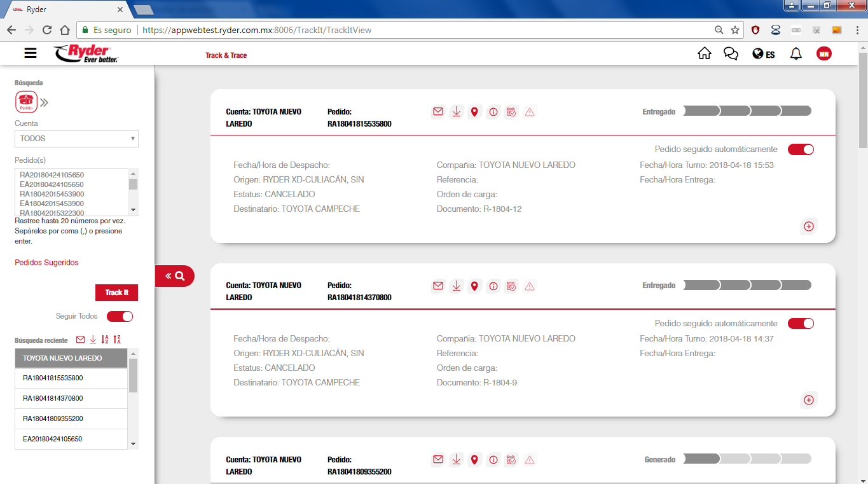Expand details of order RA18041815535800 with plus
The height and width of the screenshot is (484, 868).
pos(809,226)
